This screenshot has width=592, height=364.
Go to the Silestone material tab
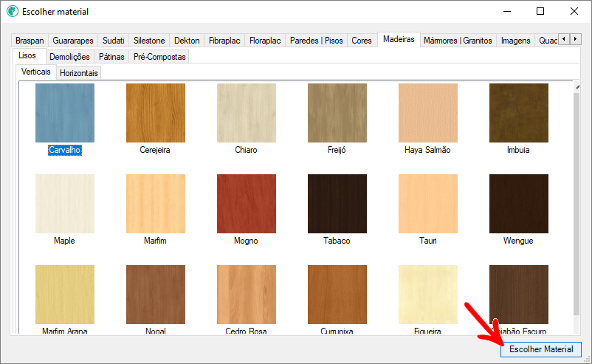(149, 41)
